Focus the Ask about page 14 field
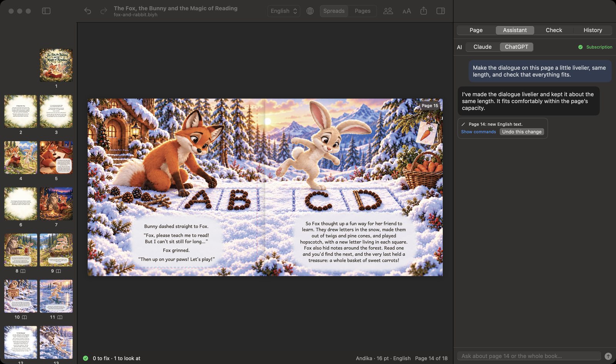 [x=529, y=356]
